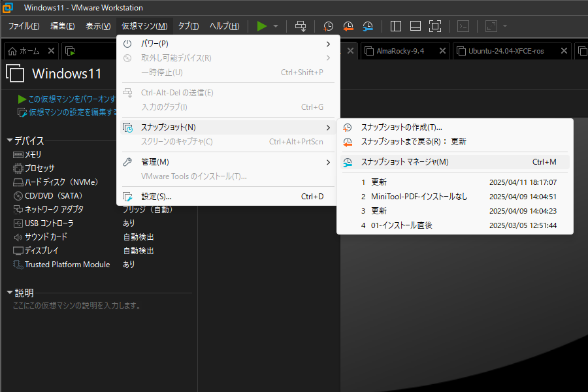Open the ヘルプ(H) menu
Image resolution: width=588 pixels, height=392 pixels.
[x=224, y=26]
